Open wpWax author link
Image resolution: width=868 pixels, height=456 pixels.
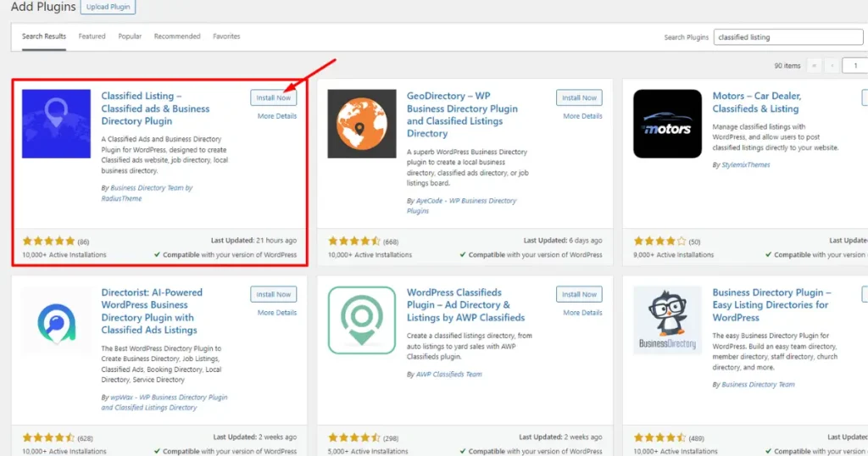coord(164,403)
